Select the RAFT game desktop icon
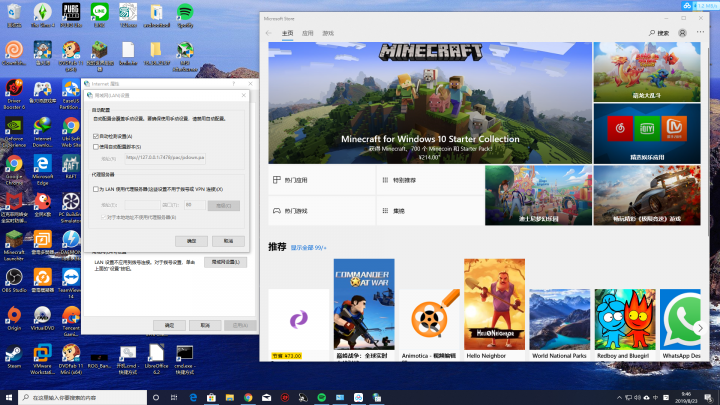 coord(71,167)
